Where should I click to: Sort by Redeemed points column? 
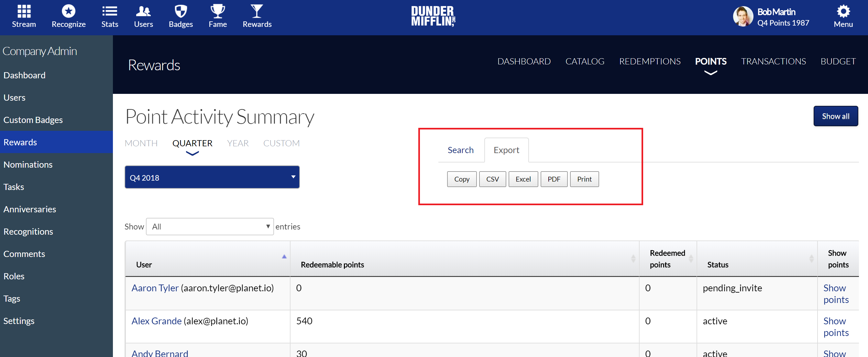[668, 259]
